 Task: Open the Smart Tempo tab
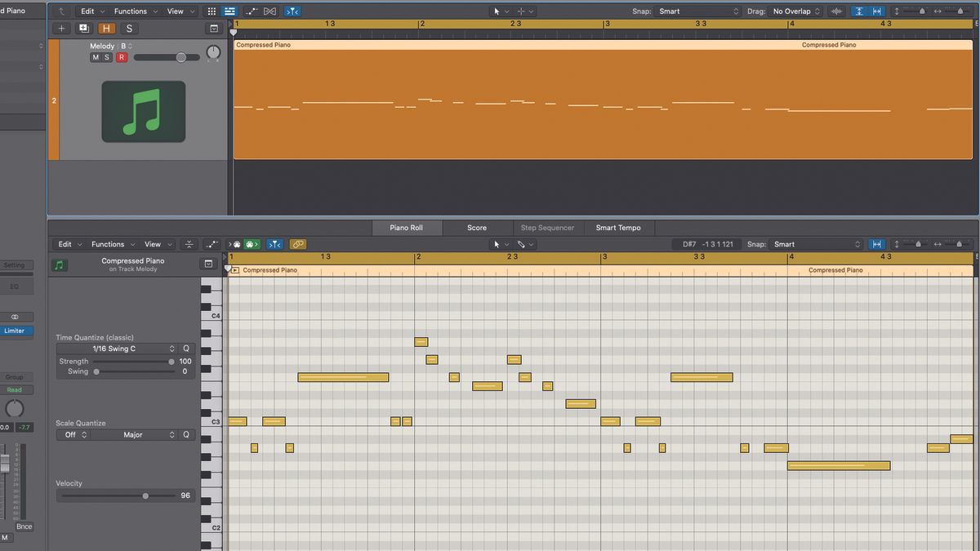pyautogui.click(x=618, y=228)
